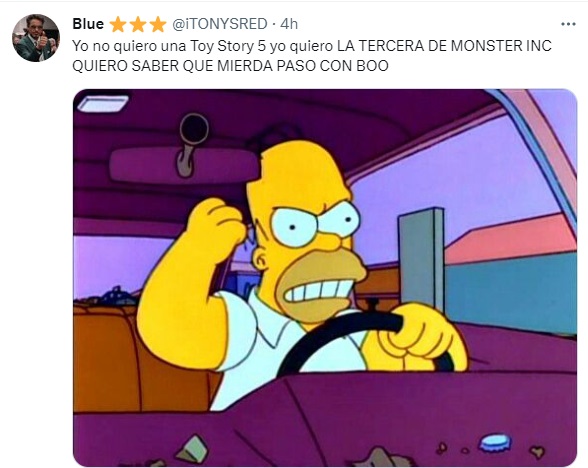
Task: Click Homer's raised clenched fist in image
Action: (x=216, y=230)
